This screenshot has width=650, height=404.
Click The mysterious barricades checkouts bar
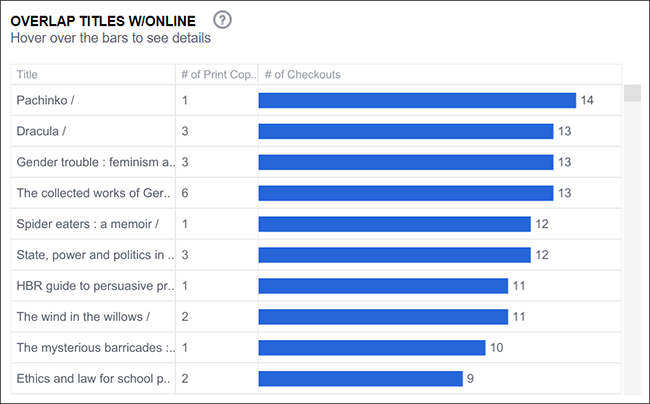[x=372, y=348]
